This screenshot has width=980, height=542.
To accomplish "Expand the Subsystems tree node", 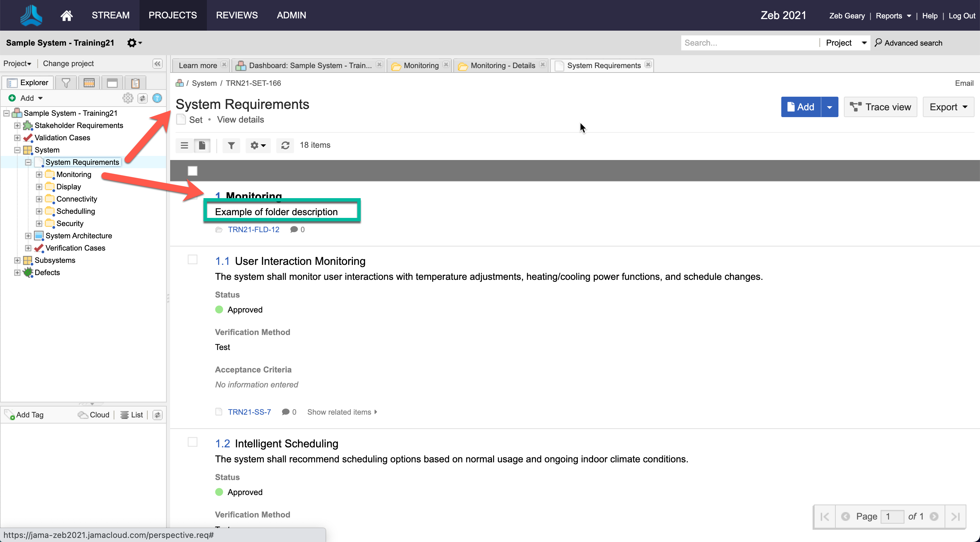I will [x=17, y=260].
